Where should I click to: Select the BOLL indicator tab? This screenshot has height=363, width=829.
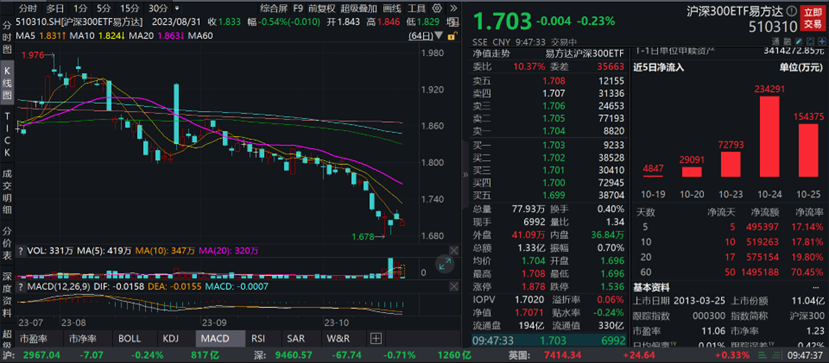[129, 338]
